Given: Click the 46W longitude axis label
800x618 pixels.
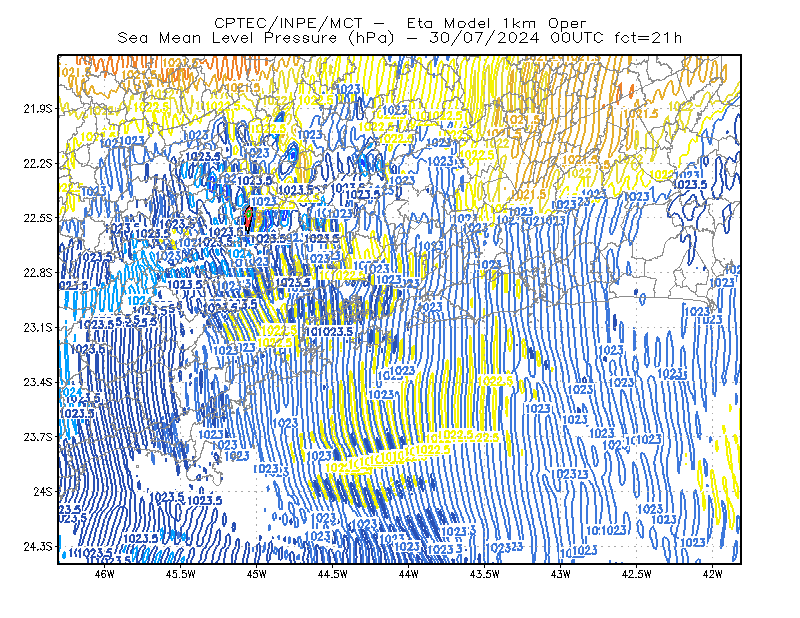Looking at the screenshot, I should (x=105, y=574).
